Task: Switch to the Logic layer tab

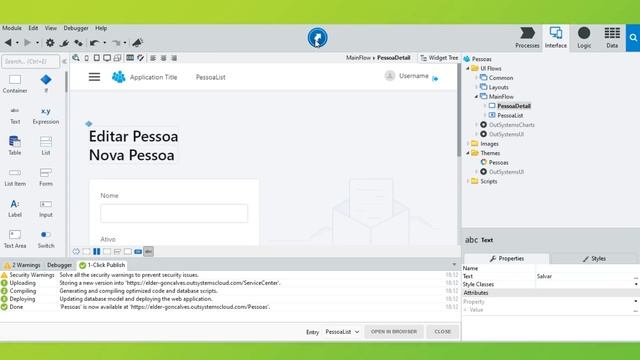Action: pos(584,38)
